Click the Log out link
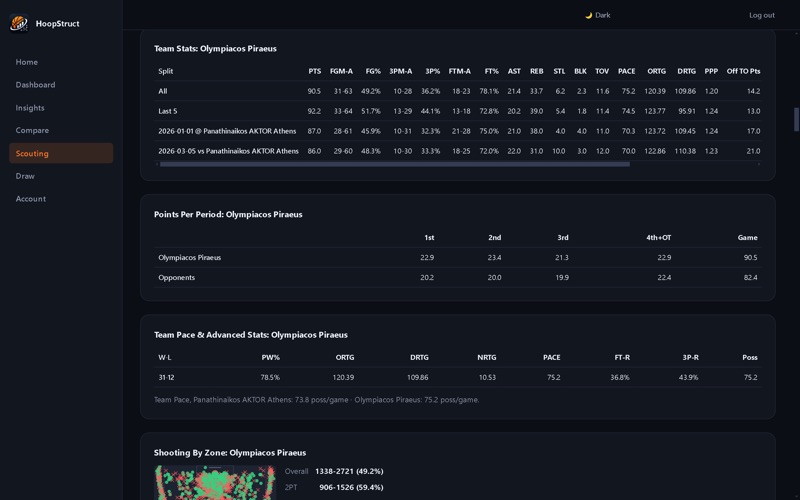This screenshot has height=500, width=800. tap(762, 15)
